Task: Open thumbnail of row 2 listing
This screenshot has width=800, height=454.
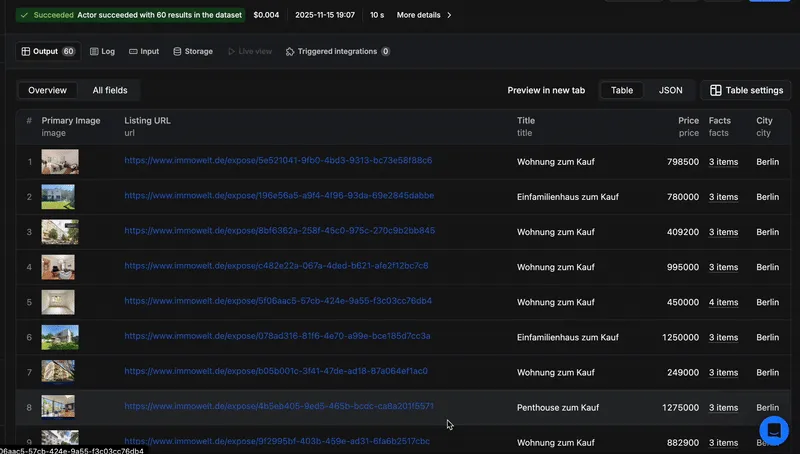Action: (x=60, y=196)
